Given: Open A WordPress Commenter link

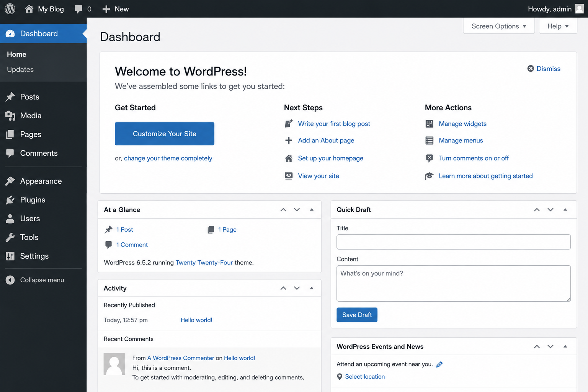Looking at the screenshot, I should [181, 358].
